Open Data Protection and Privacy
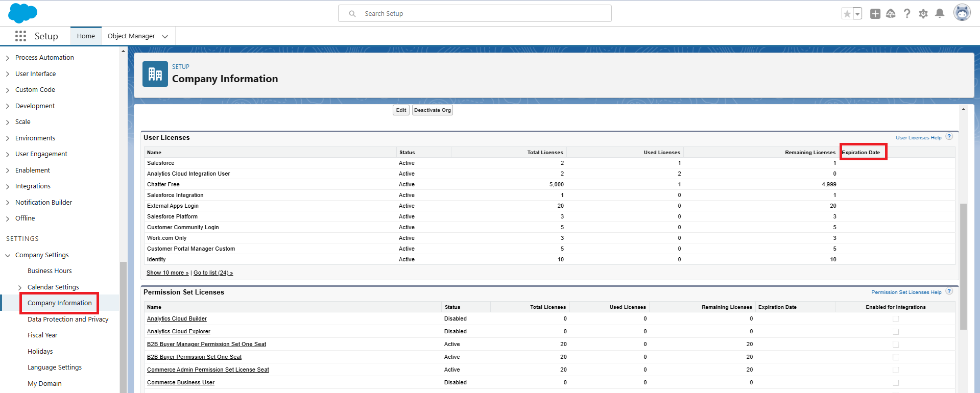Image resolution: width=980 pixels, height=393 pixels. (x=68, y=320)
